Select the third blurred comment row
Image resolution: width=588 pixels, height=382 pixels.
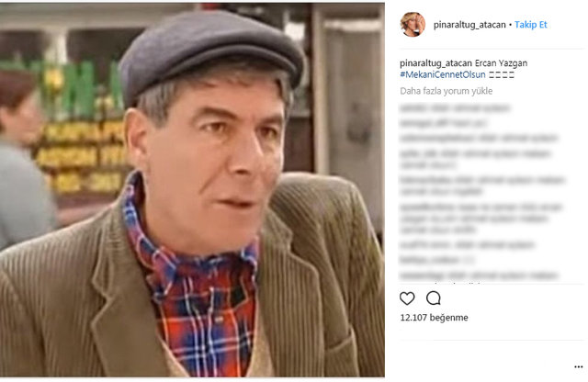coord(479,138)
